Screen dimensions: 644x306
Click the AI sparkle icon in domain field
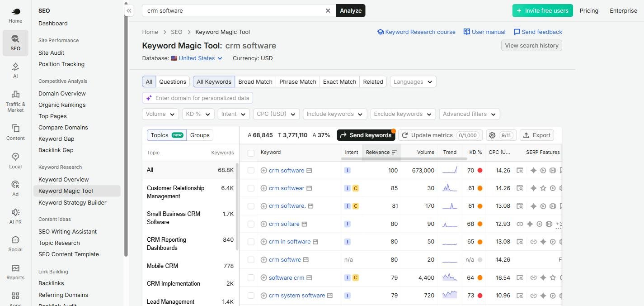(149, 98)
